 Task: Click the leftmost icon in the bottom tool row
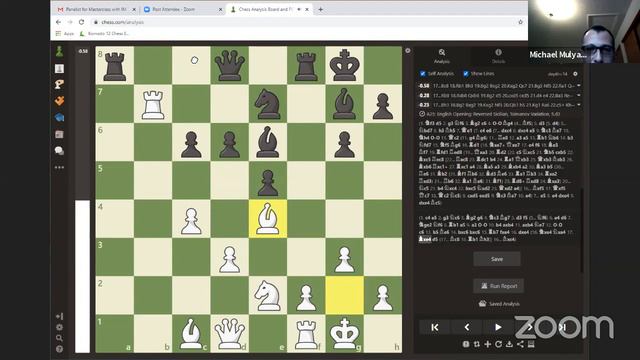pyautogui.click(x=466, y=344)
